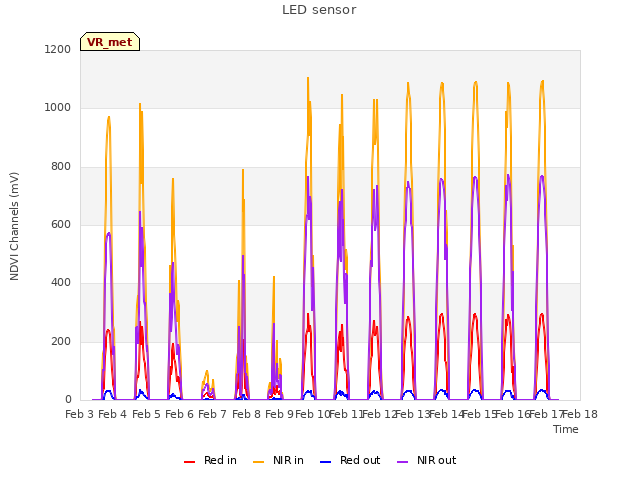Click the VR_met label box
The width and height of the screenshot is (640, 480).
[x=110, y=42]
